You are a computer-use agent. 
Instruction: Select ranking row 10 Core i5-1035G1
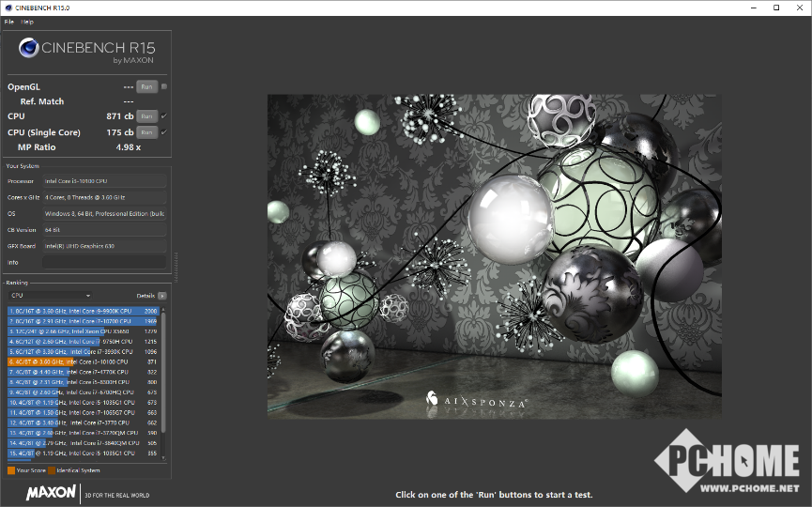click(84, 403)
